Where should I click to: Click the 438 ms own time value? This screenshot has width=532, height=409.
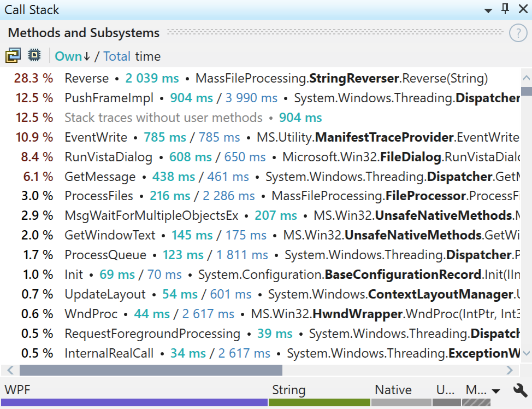point(174,177)
